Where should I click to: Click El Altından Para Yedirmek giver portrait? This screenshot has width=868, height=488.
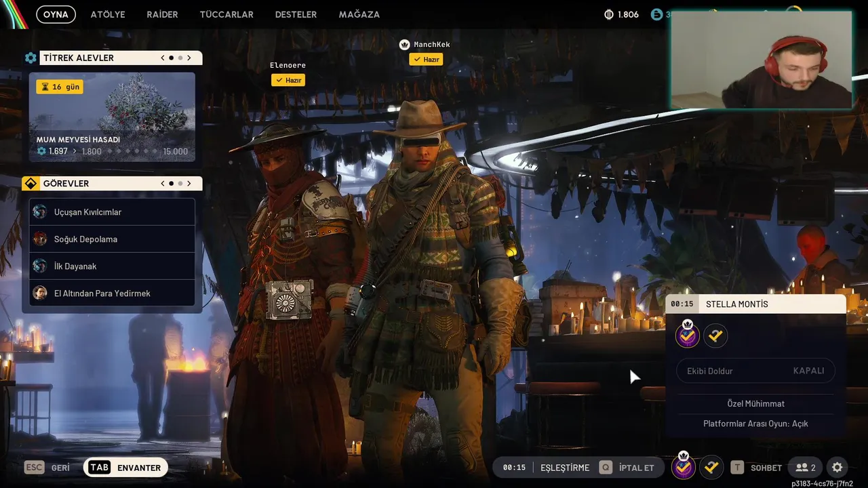(x=40, y=293)
